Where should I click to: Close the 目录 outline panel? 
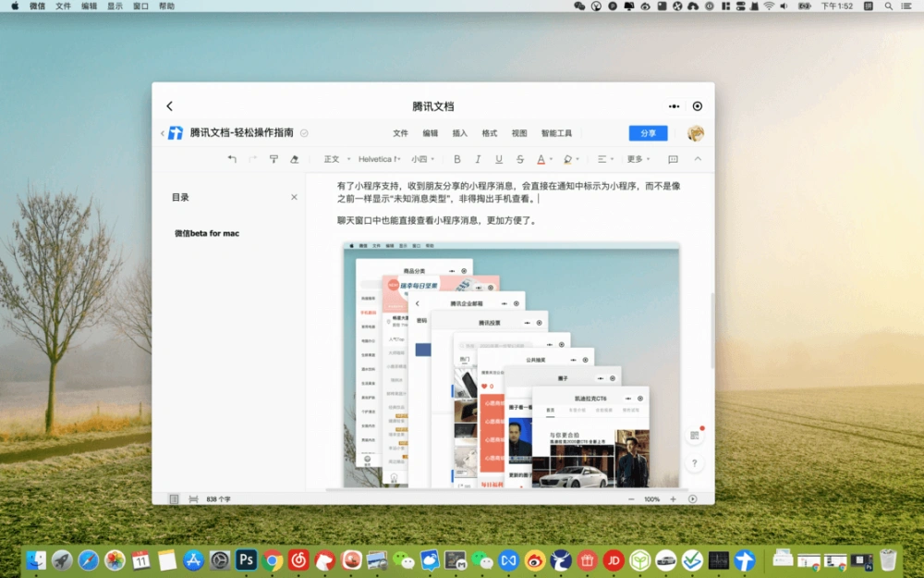294,197
